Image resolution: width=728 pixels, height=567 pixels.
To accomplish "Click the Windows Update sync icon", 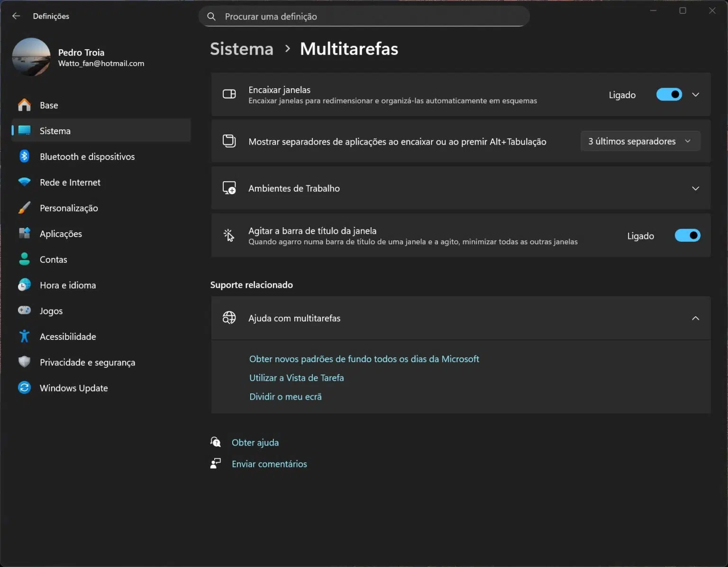I will point(24,388).
